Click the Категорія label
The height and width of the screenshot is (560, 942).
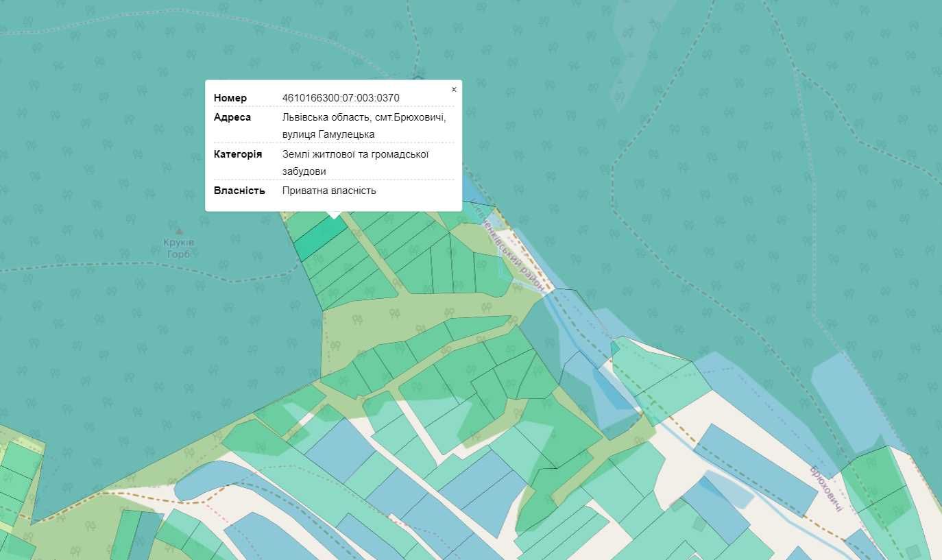click(238, 154)
